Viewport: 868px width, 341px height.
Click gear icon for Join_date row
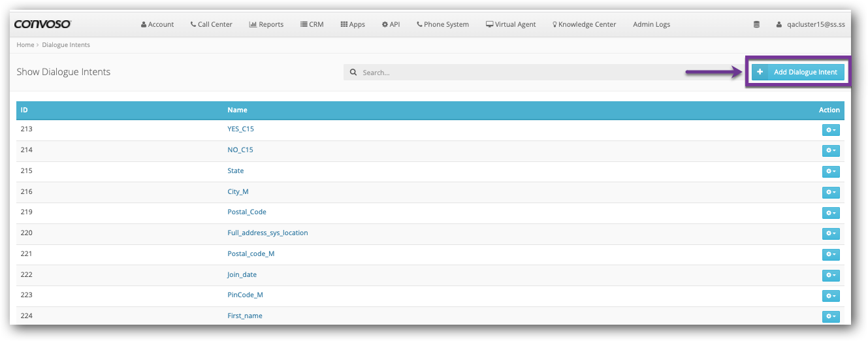coord(830,275)
